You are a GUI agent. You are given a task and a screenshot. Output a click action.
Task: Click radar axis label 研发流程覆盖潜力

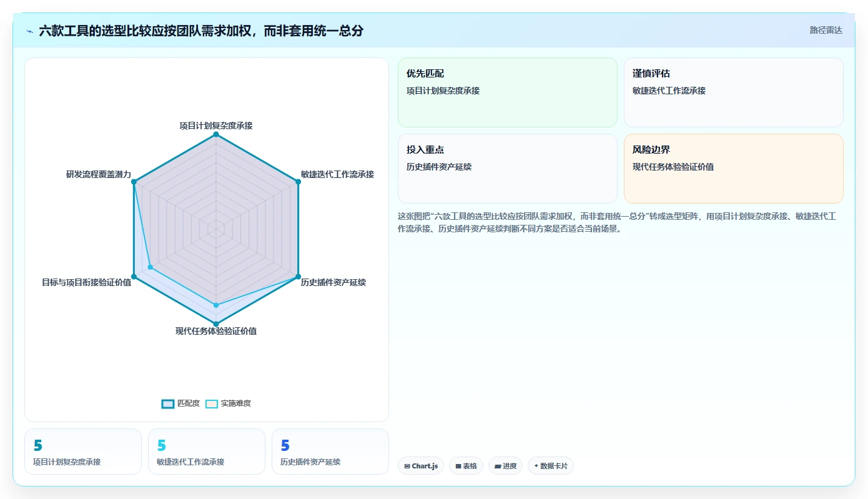point(99,174)
